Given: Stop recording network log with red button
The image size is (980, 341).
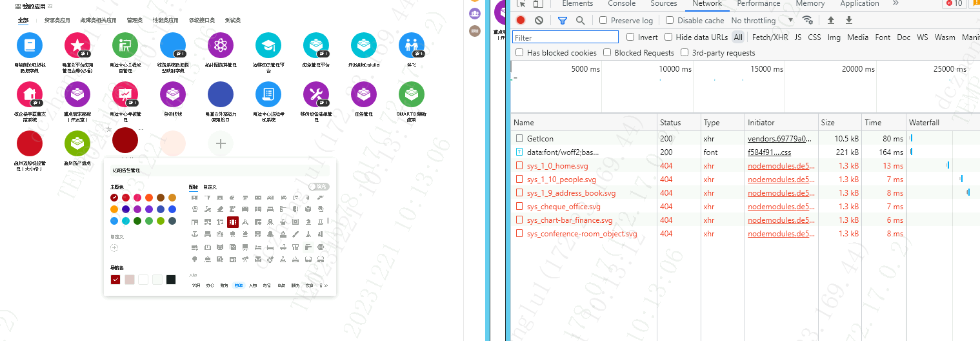Looking at the screenshot, I should 521,20.
